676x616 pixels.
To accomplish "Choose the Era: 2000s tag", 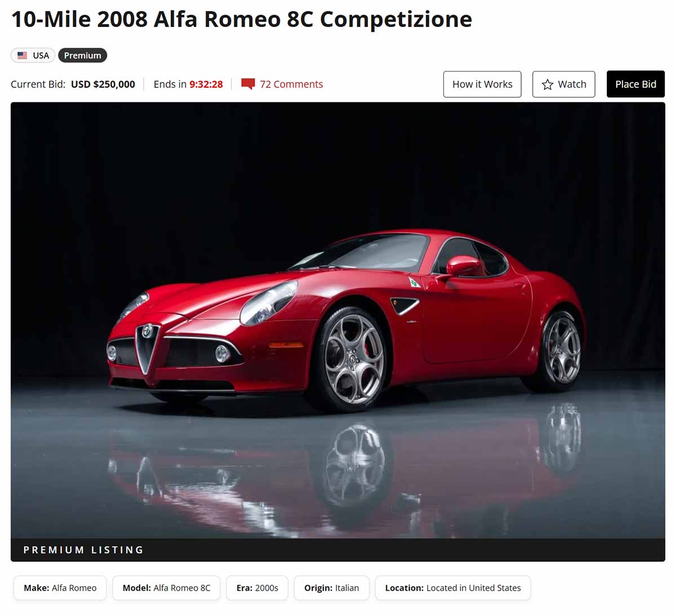I will click(x=257, y=588).
